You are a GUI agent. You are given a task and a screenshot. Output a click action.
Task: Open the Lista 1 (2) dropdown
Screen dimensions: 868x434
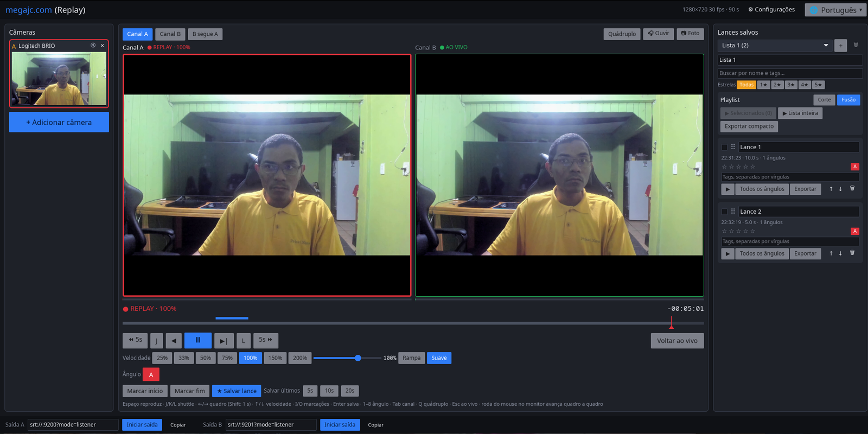point(775,46)
